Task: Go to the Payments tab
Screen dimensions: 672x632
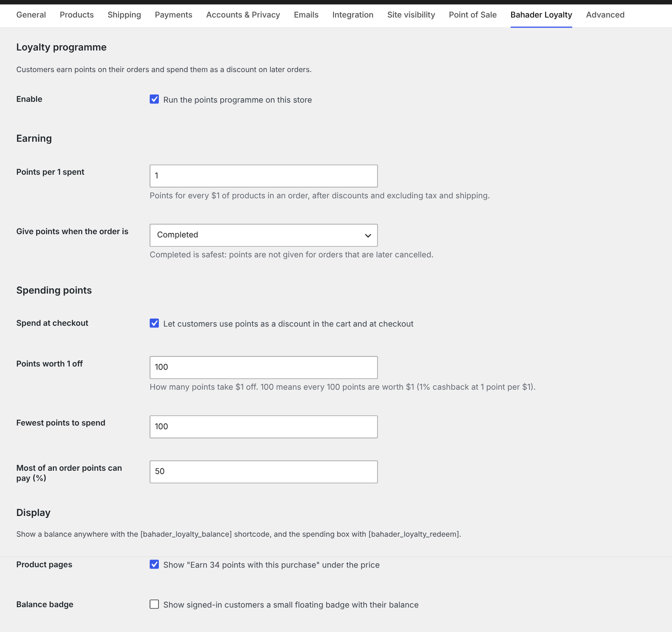Action: click(173, 15)
